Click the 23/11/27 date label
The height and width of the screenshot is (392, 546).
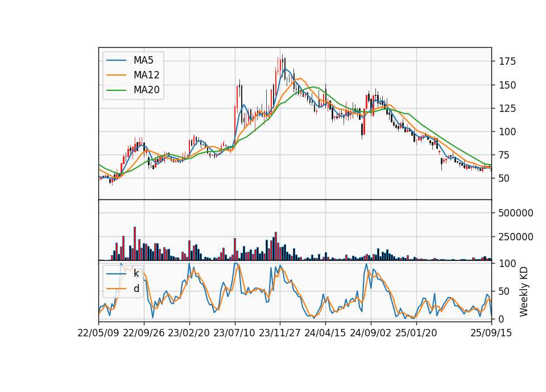pyautogui.click(x=280, y=333)
